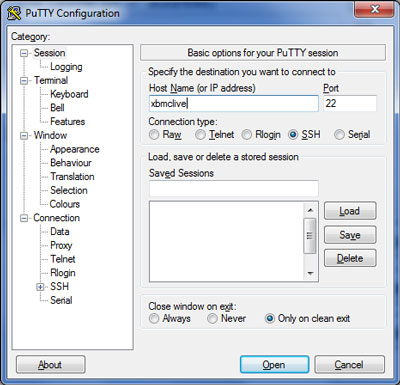Click the Save session button

click(350, 235)
